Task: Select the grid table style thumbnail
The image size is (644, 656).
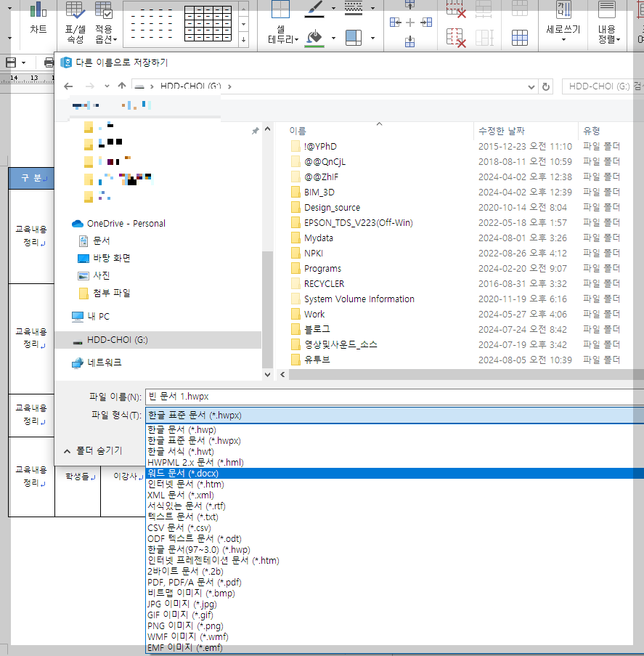Action: pos(208,24)
